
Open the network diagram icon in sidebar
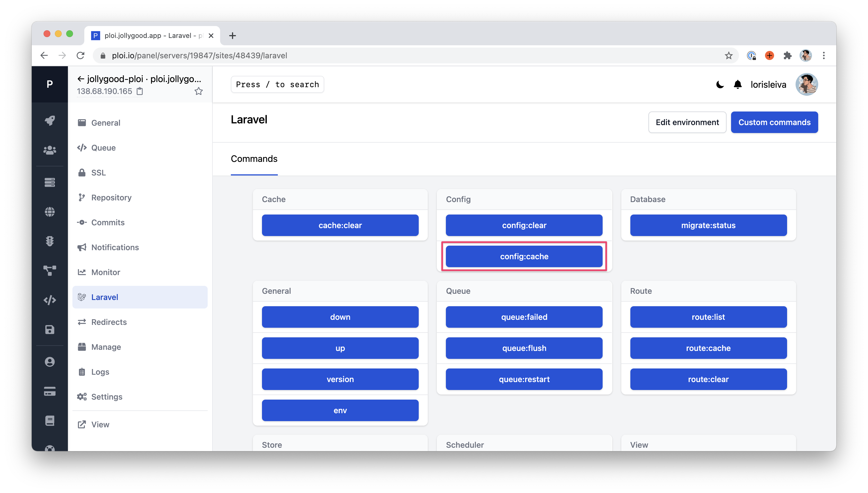click(x=50, y=271)
